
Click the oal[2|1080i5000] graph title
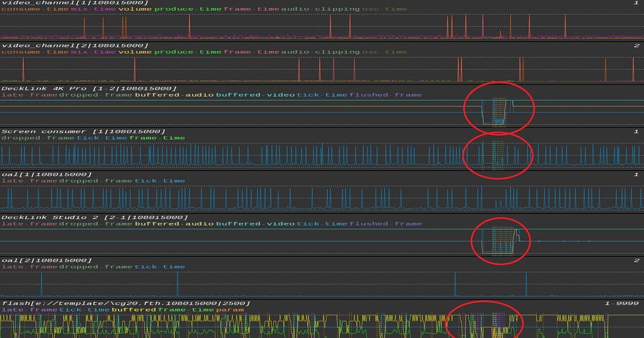click(x=47, y=260)
